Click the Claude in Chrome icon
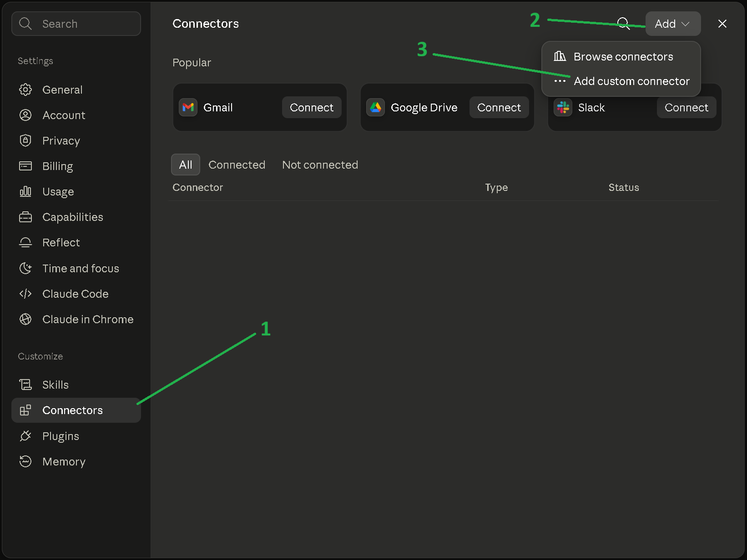Image resolution: width=747 pixels, height=560 pixels. tap(25, 319)
